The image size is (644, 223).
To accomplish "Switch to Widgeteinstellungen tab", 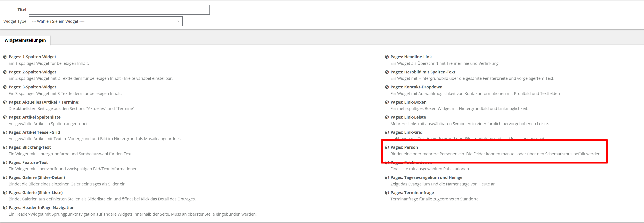I will coord(25,40).
